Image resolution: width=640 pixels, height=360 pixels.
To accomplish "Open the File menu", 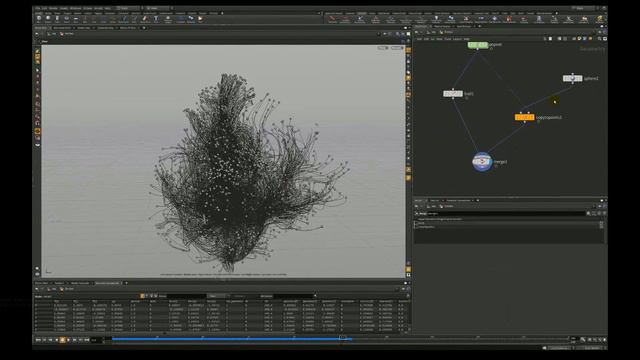I will click(38, 9).
